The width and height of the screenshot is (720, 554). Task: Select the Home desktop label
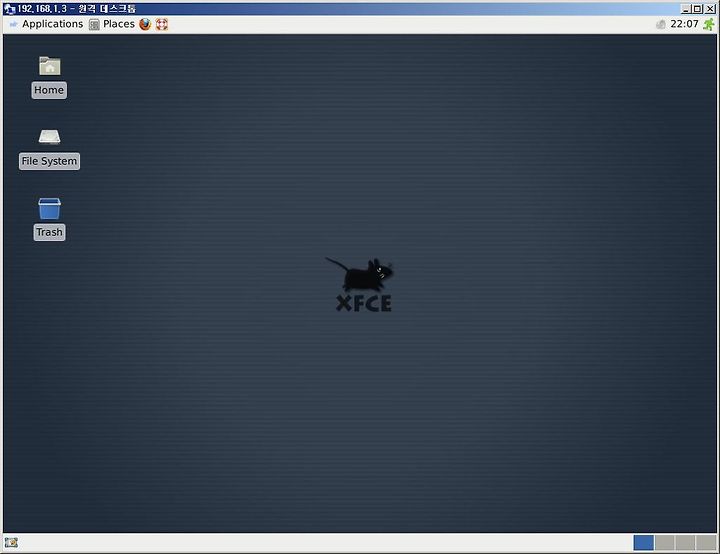[x=49, y=90]
